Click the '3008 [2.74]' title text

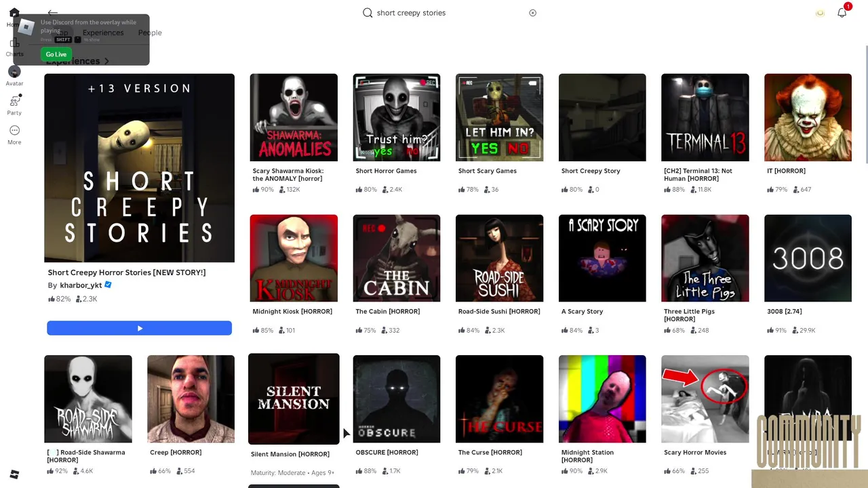point(785,312)
